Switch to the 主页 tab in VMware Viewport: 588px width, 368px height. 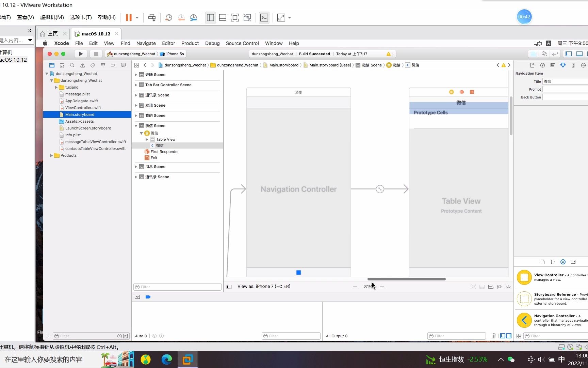coord(53,33)
